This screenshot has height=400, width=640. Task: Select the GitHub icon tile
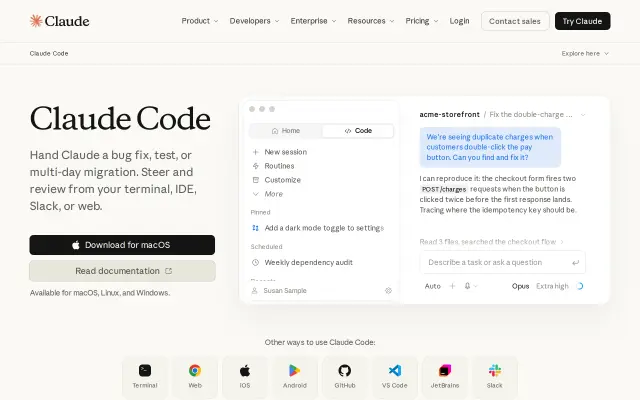(x=344, y=377)
